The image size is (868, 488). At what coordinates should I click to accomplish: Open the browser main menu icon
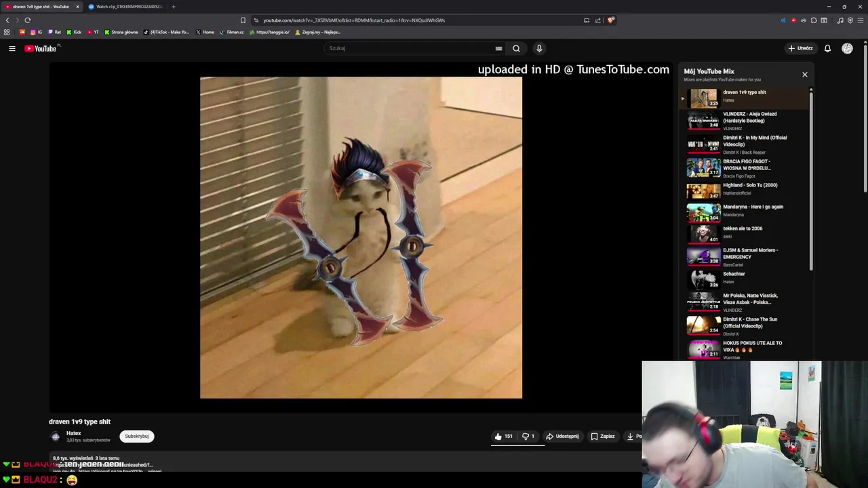coord(860,20)
